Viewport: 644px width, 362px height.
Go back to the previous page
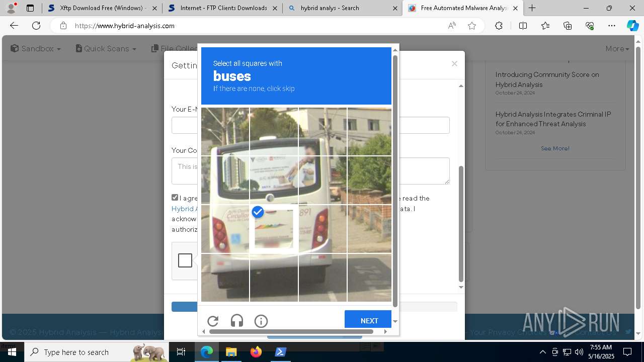coord(14,26)
